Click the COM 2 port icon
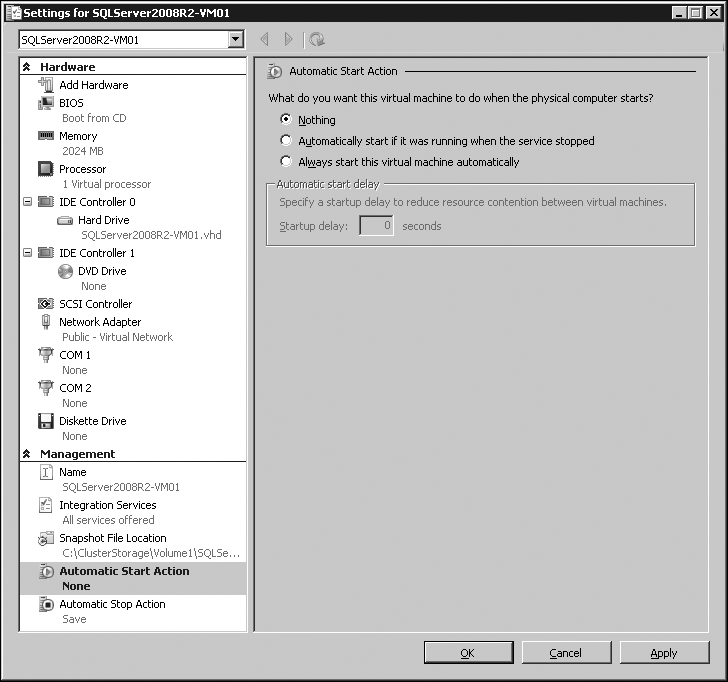Viewport: 728px width, 682px height. tap(46, 388)
